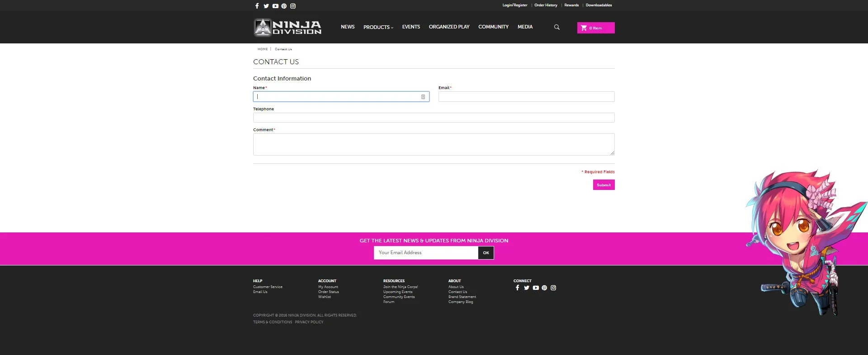Open Instagram icon under footer Connect
Image resolution: width=868 pixels, height=355 pixels.
pos(553,288)
